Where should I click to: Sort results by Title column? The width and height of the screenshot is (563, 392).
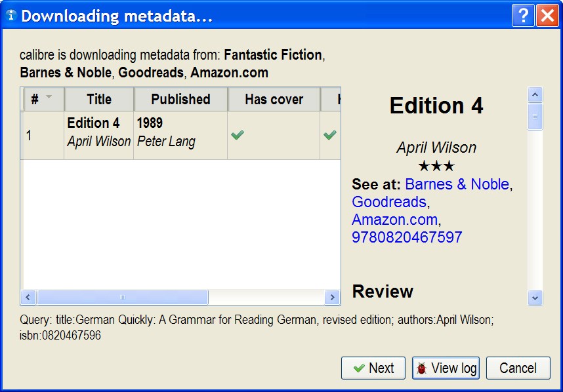[x=99, y=100]
